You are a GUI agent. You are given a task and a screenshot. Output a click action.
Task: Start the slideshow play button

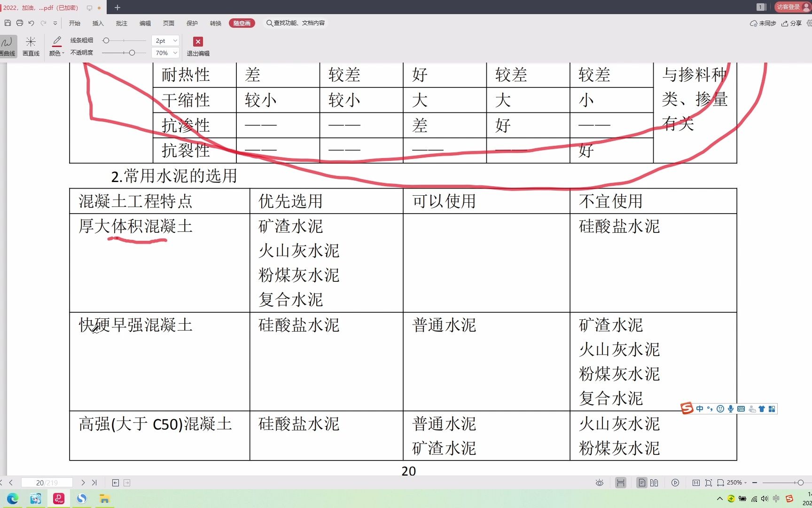click(675, 483)
